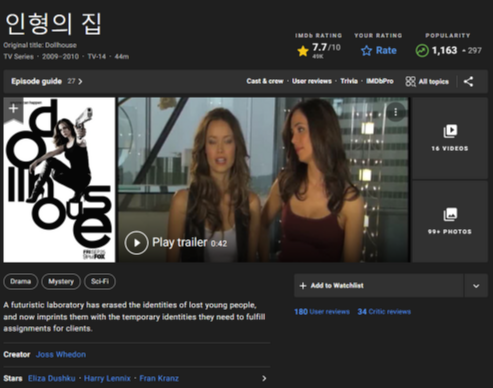Click the Creator label
The height and width of the screenshot is (388, 493).
[17, 354]
